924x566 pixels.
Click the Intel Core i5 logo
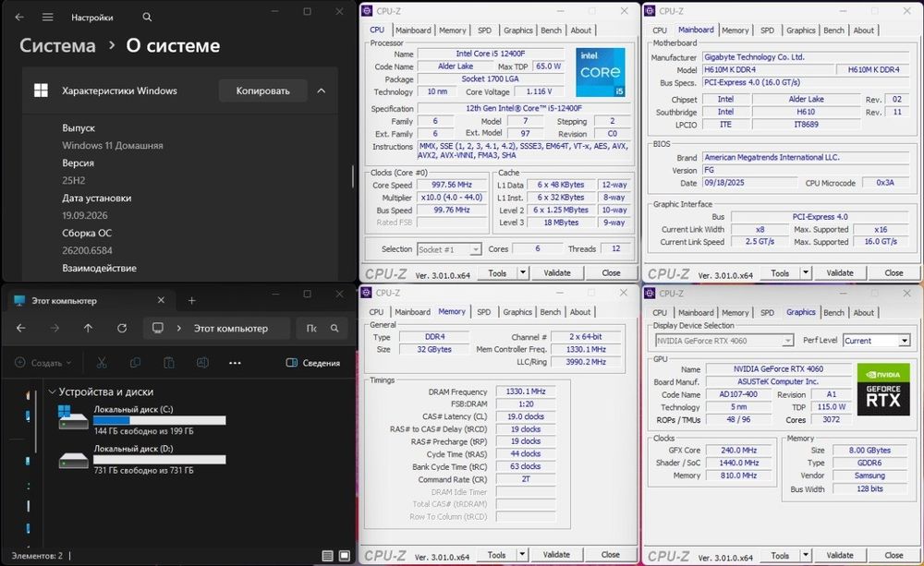coord(600,72)
